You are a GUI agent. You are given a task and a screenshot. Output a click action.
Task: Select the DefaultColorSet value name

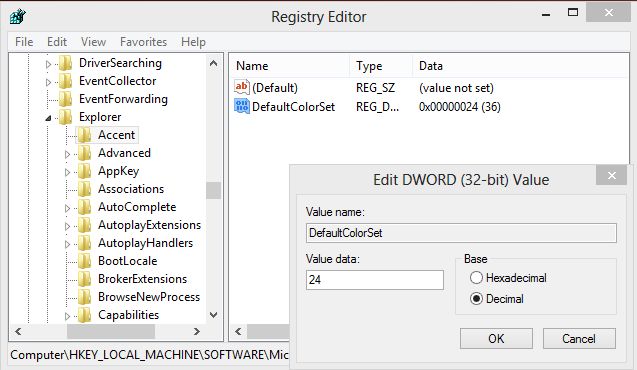[x=293, y=107]
